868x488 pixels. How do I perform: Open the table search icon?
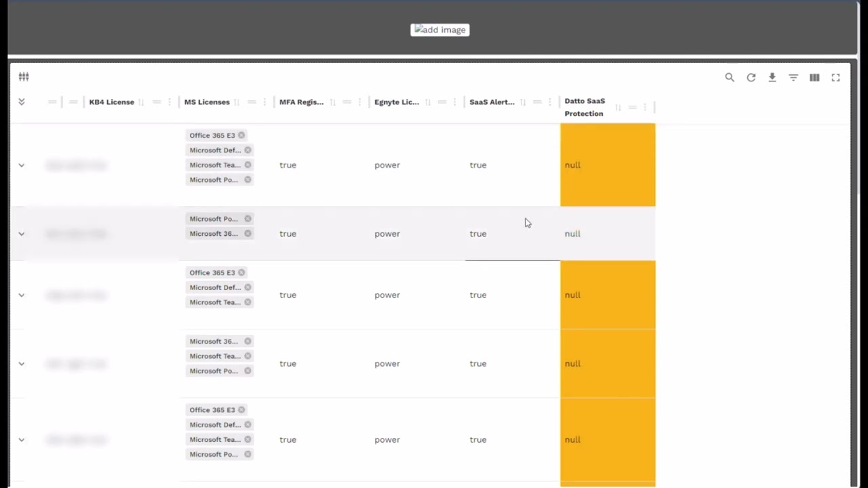pyautogui.click(x=730, y=77)
